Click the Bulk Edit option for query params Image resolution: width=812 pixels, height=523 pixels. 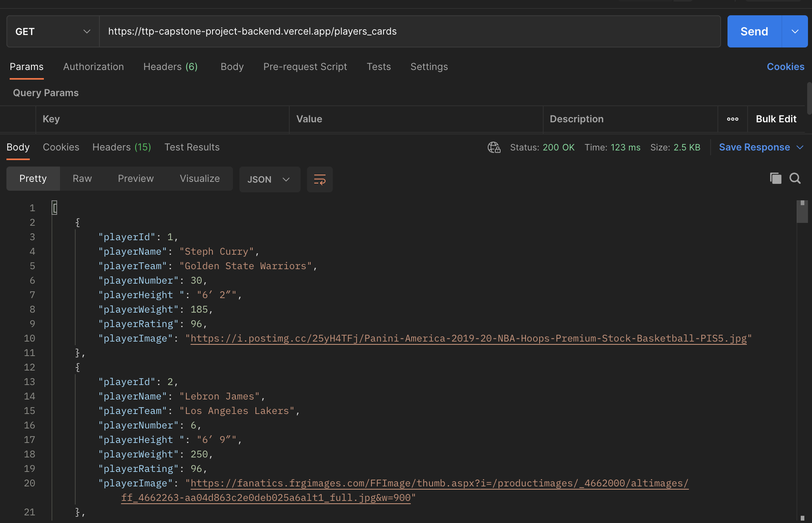pos(776,119)
